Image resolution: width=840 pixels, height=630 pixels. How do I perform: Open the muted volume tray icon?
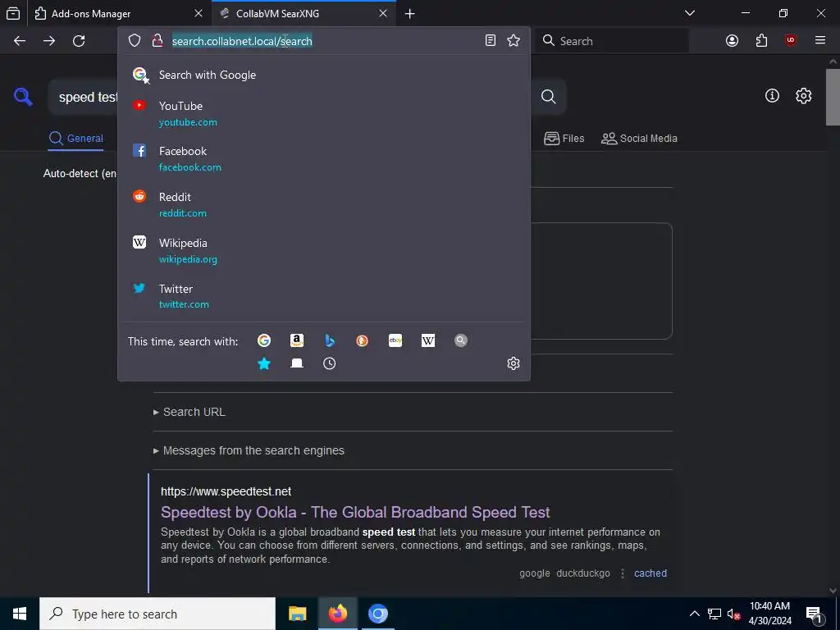[733, 614]
